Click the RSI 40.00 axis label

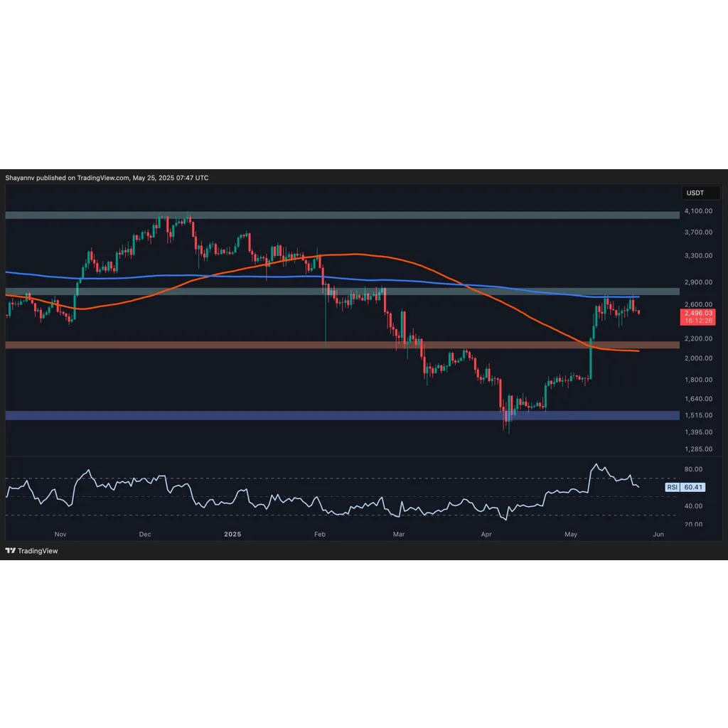tap(693, 505)
